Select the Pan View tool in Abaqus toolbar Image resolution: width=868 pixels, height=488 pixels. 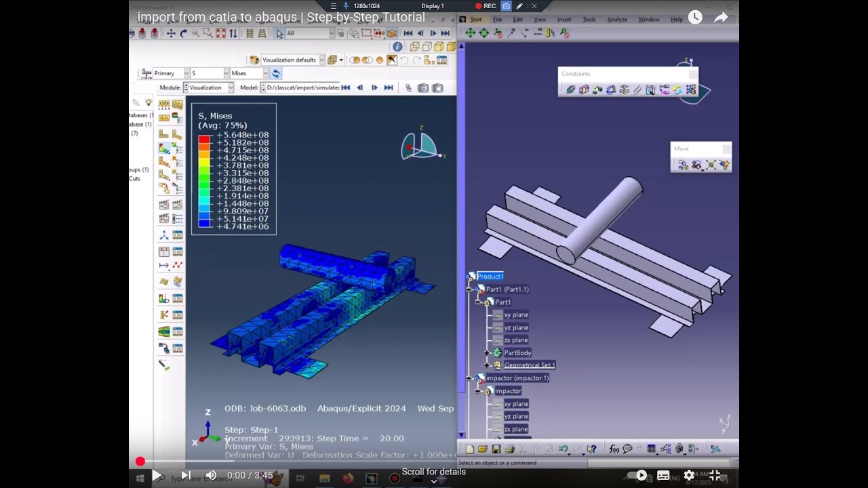click(x=171, y=33)
